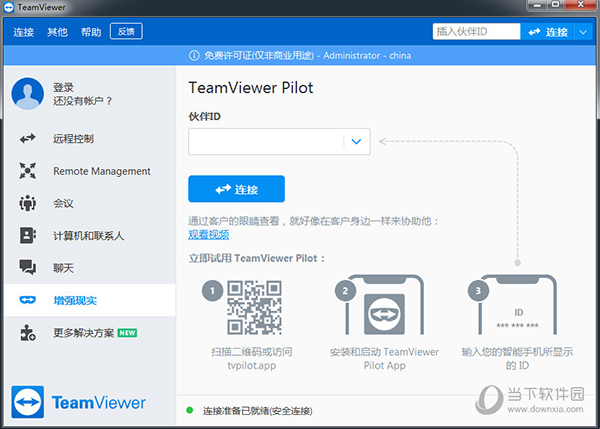The width and height of the screenshot is (600, 429).
Task: Click the top bar 连接 button
Action: (x=548, y=32)
